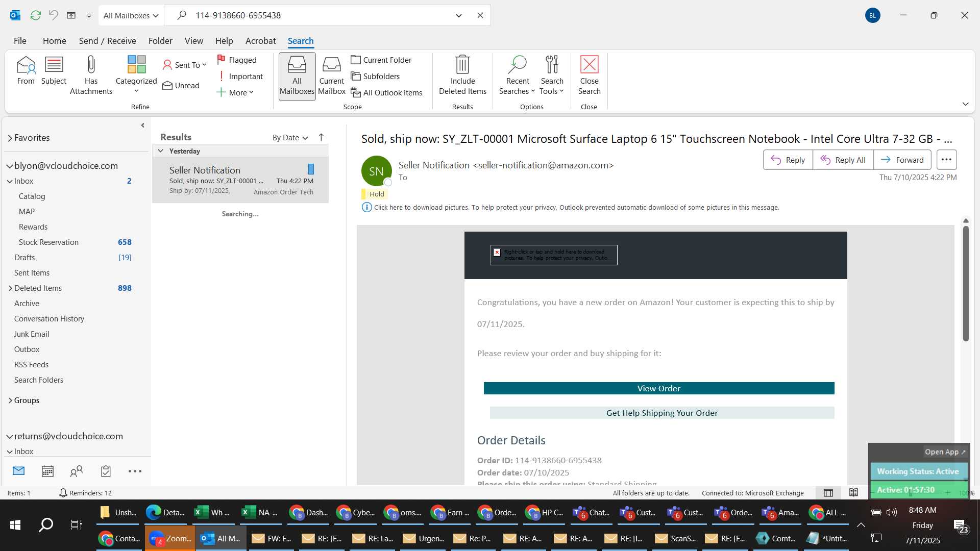The image size is (980, 551).
Task: Switch to Normal view layout icon
Action: 828,493
